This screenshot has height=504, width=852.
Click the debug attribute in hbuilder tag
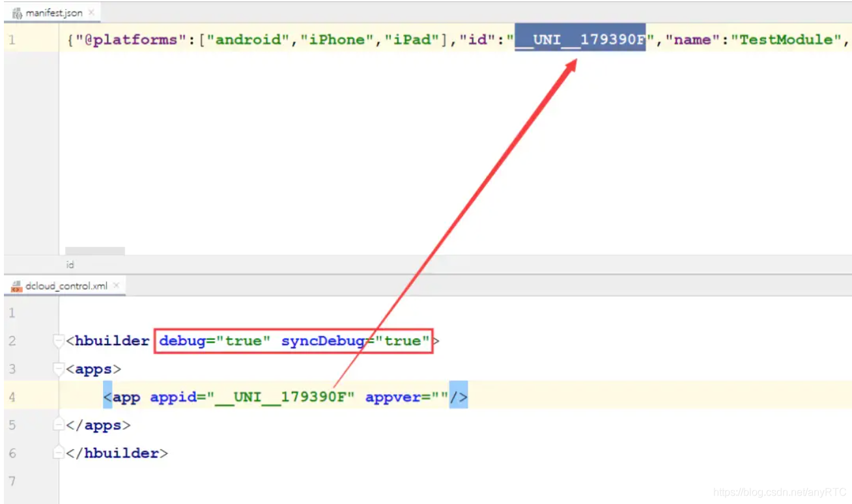[215, 341]
